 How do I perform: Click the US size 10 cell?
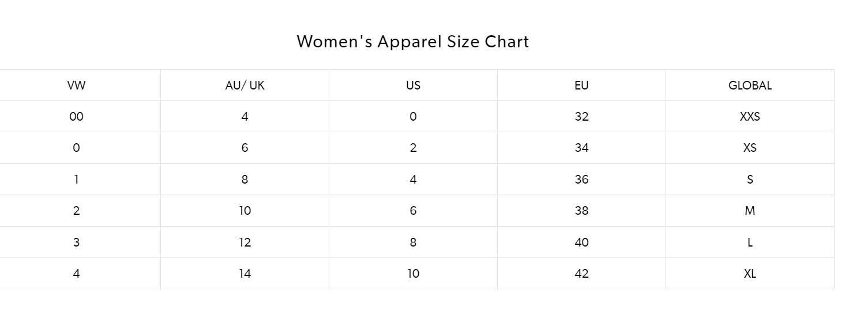coord(413,274)
